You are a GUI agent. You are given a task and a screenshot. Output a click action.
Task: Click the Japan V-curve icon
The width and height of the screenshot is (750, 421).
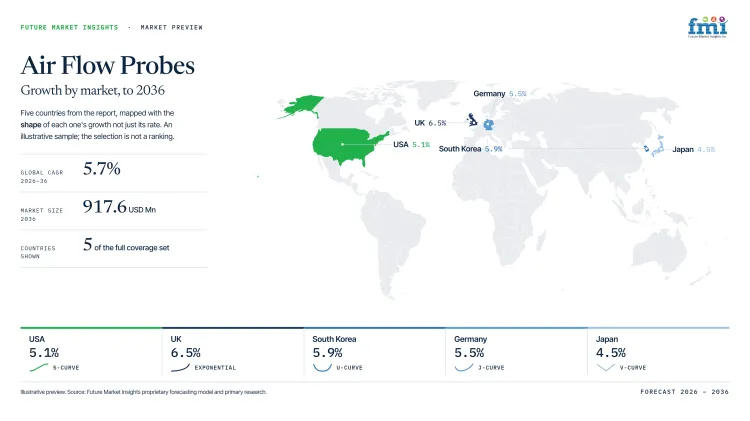point(606,367)
